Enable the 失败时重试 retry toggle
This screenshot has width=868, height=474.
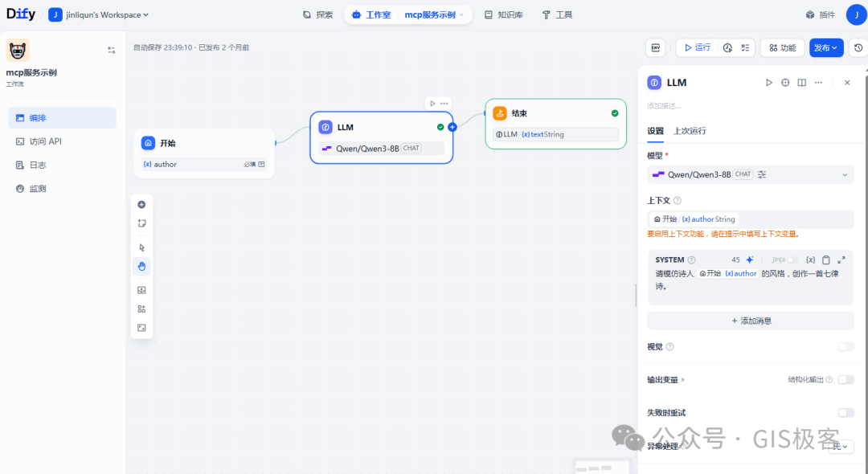845,412
